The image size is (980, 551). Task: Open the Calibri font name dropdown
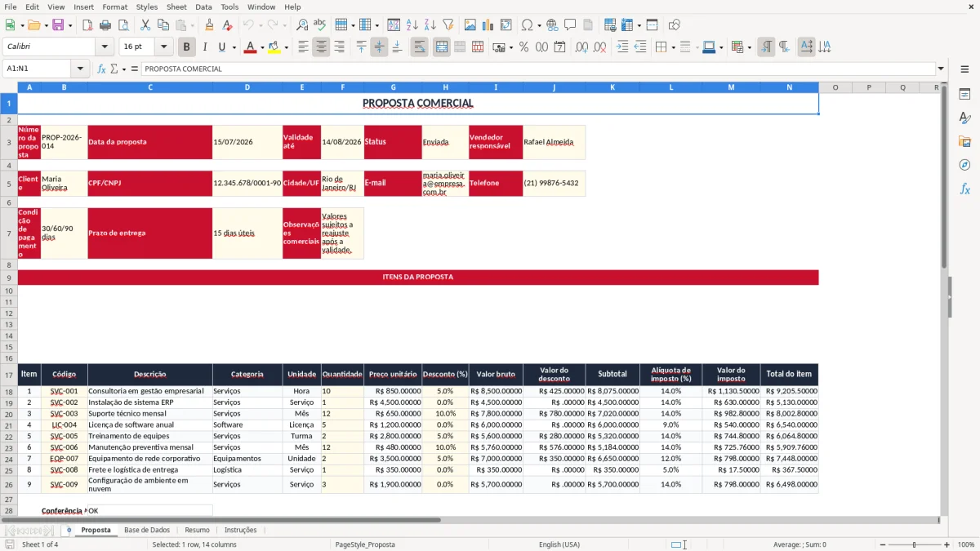point(105,47)
